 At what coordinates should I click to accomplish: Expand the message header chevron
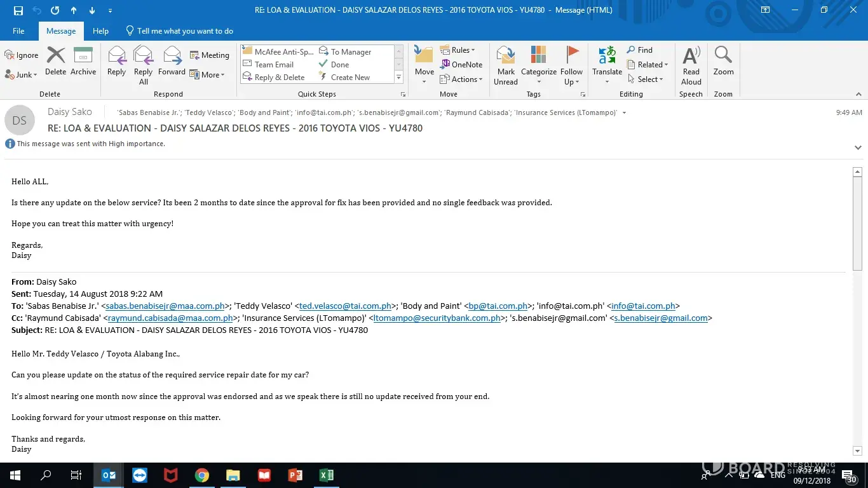pyautogui.click(x=858, y=147)
